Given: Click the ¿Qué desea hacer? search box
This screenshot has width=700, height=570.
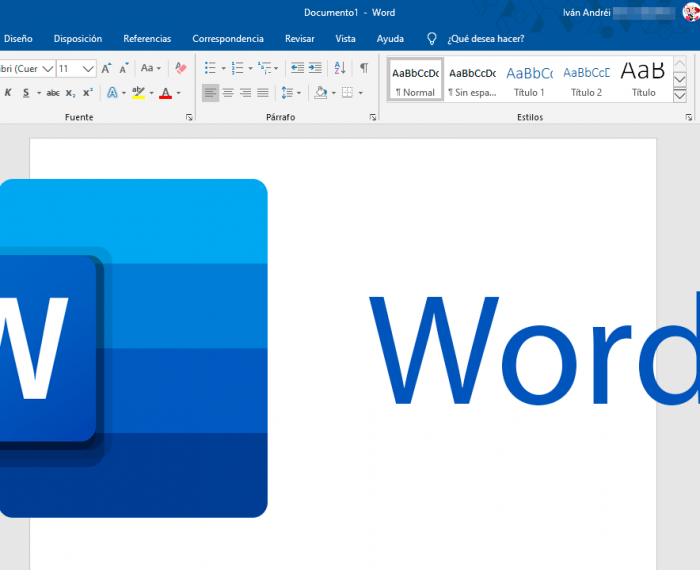Looking at the screenshot, I should click(x=486, y=39).
